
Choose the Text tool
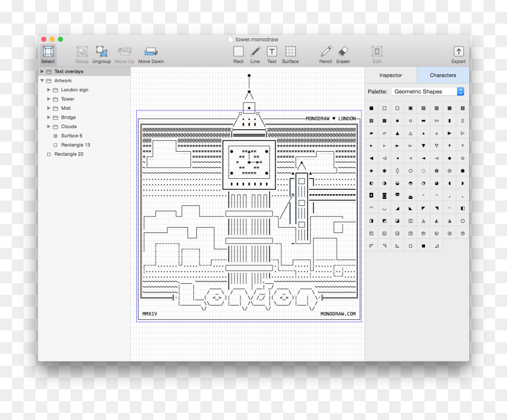pyautogui.click(x=272, y=55)
